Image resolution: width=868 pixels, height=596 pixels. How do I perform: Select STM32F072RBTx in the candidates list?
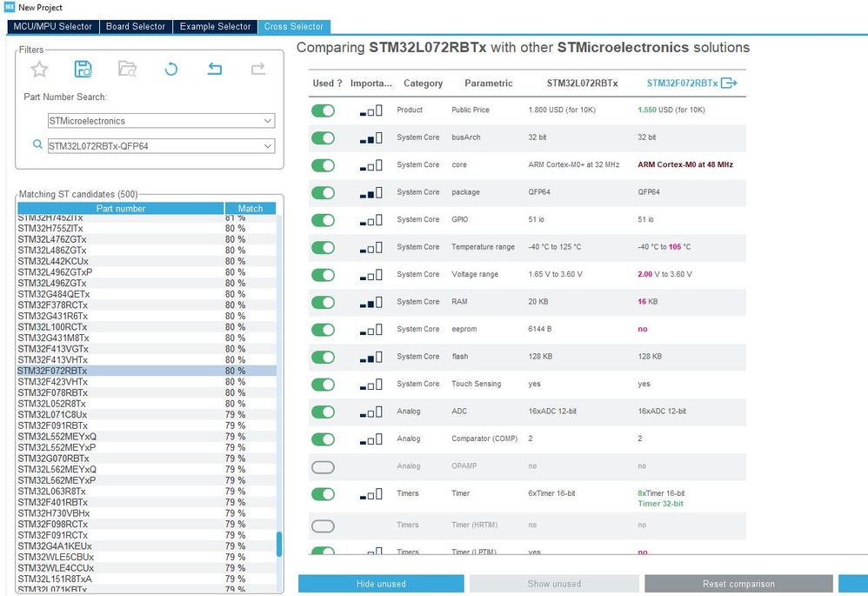(147, 371)
